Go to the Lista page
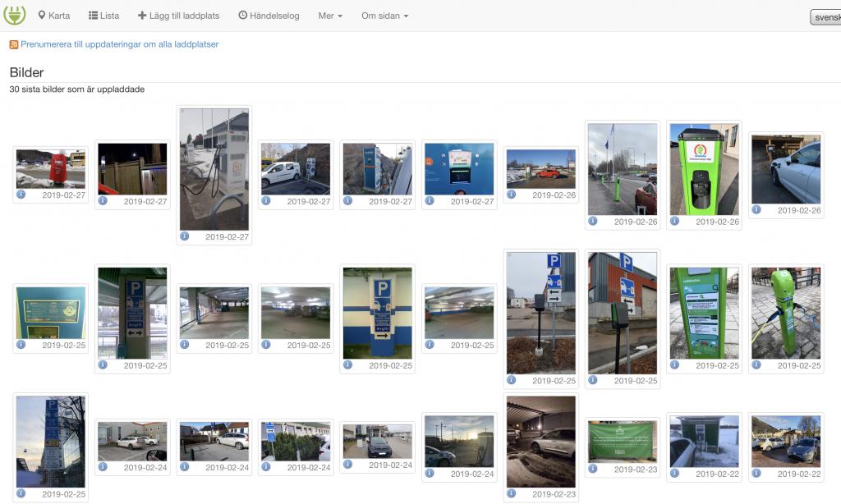This screenshot has height=504, width=841. click(x=103, y=16)
